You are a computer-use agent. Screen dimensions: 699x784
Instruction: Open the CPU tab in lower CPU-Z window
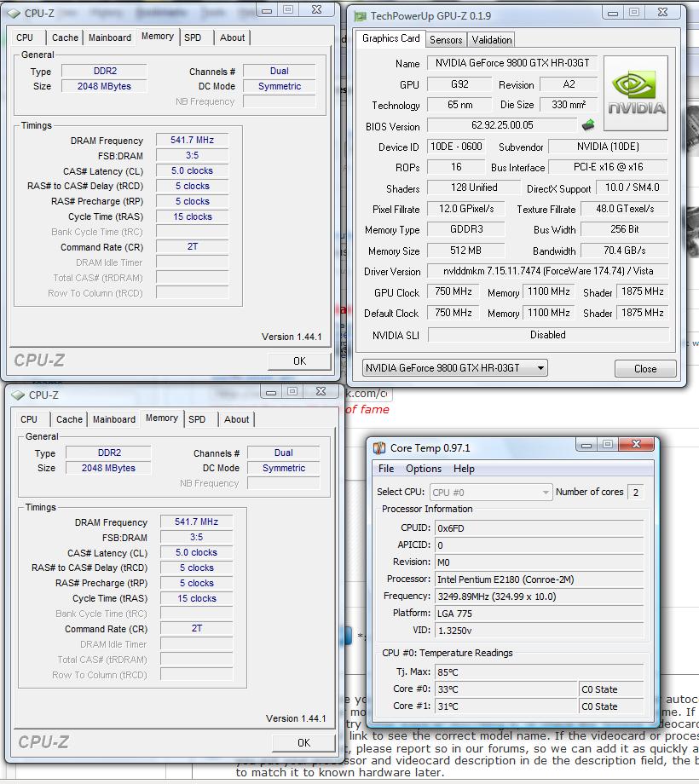click(x=29, y=419)
